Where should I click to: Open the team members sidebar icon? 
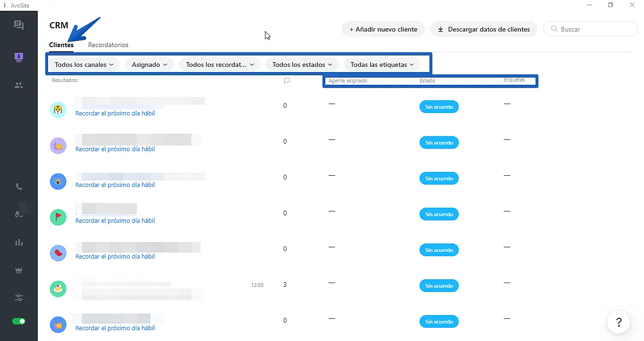(19, 86)
